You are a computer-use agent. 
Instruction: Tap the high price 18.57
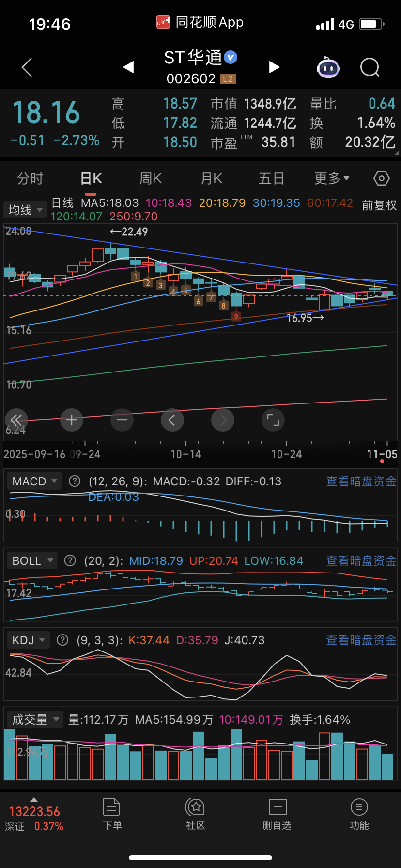pos(180,104)
